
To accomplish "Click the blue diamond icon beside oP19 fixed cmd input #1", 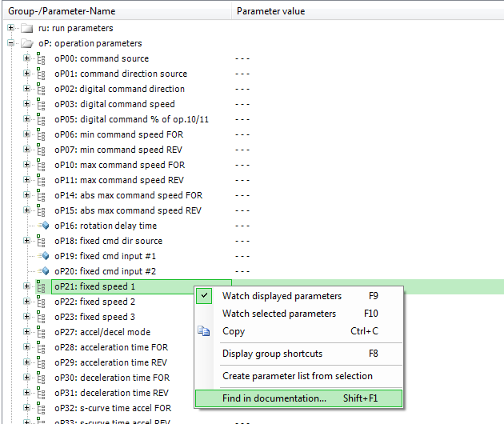I will pos(45,256).
